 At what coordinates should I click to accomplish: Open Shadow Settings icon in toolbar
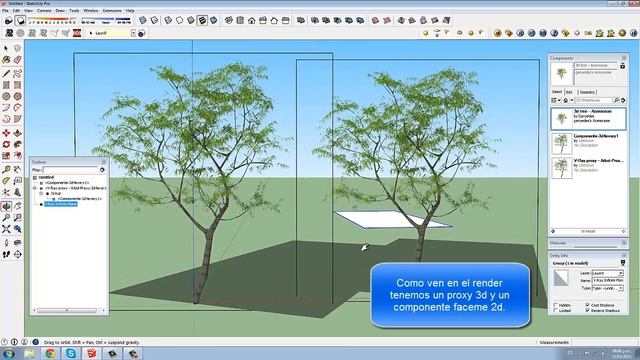coord(9,20)
